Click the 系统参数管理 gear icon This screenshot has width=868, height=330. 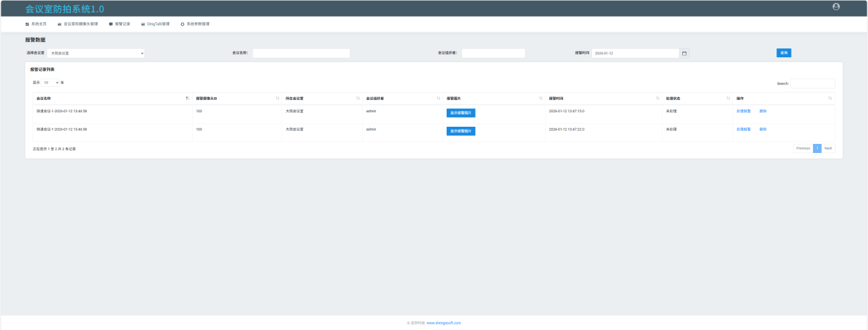click(182, 24)
